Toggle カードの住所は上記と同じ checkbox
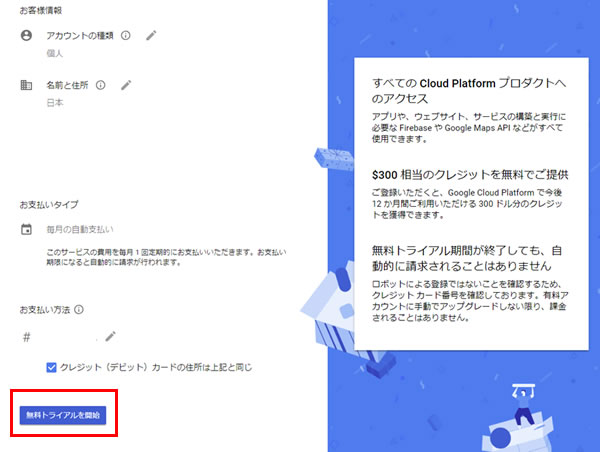The height and width of the screenshot is (452, 600). coord(51,367)
